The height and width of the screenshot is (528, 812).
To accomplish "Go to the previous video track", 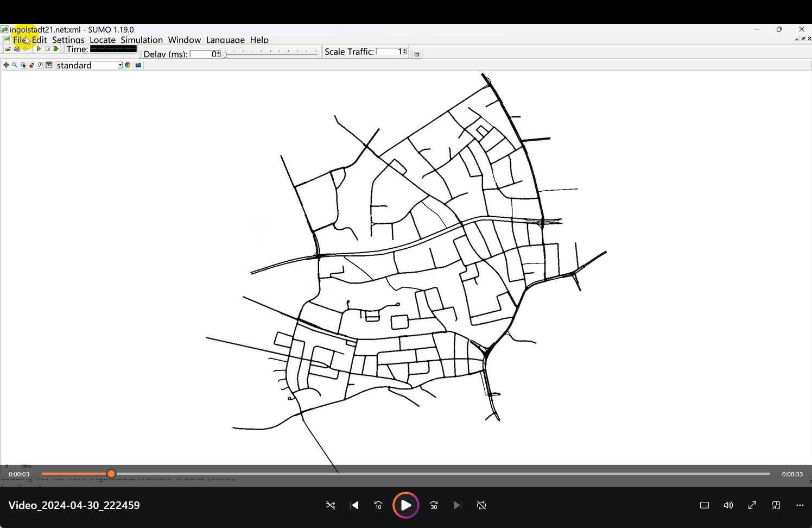I will pos(354,505).
